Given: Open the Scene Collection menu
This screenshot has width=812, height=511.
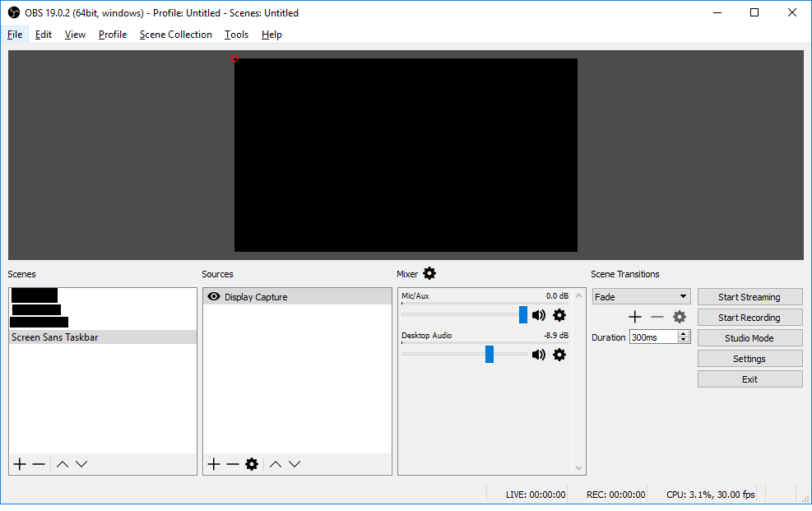Looking at the screenshot, I should point(175,35).
